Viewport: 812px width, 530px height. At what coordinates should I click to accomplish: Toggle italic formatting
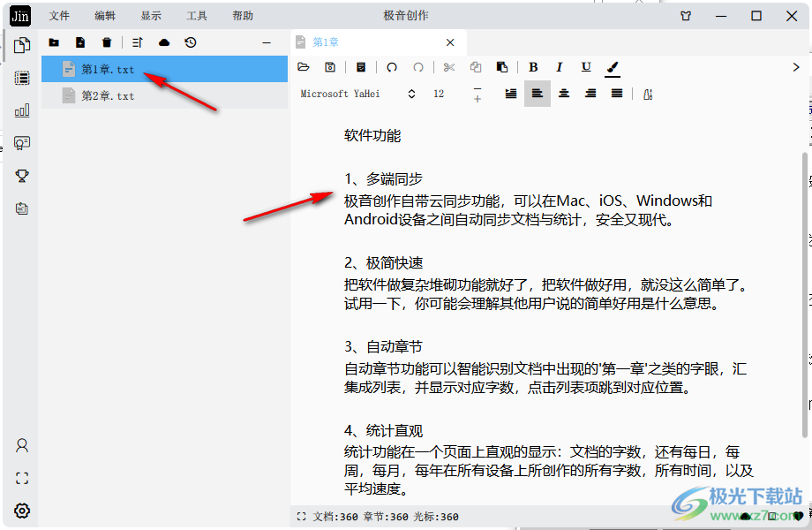click(560, 67)
